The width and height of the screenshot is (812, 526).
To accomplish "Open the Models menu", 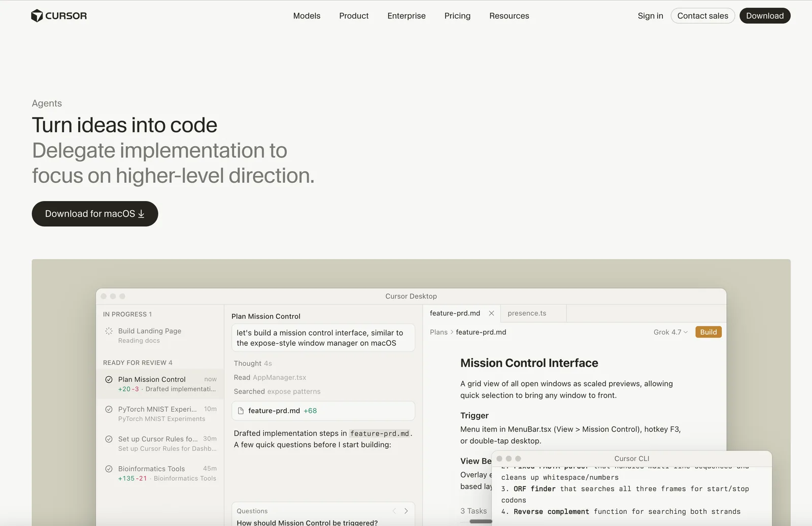I will 307,16.
